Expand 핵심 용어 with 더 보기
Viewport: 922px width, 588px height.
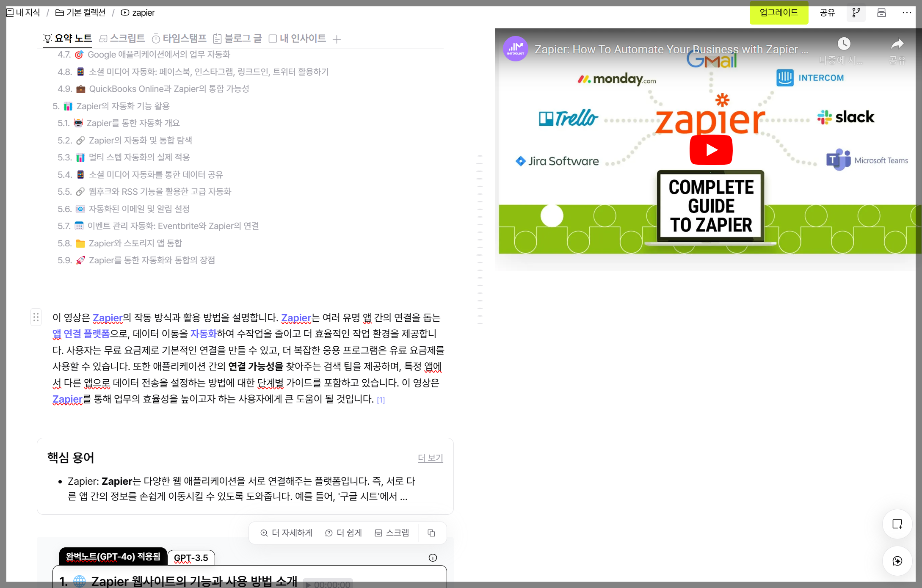430,458
